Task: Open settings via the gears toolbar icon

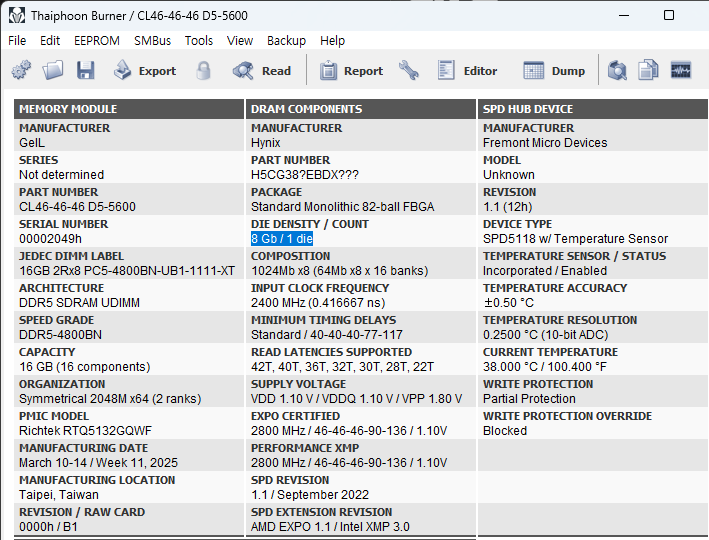Action: (x=21, y=71)
